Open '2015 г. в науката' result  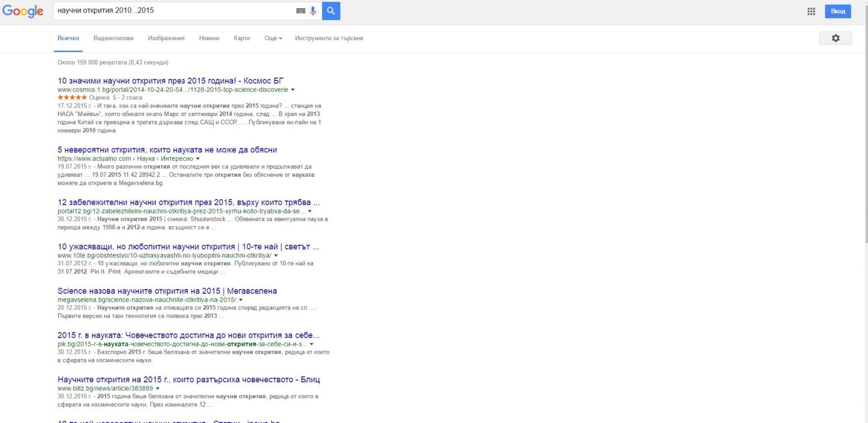click(188, 336)
